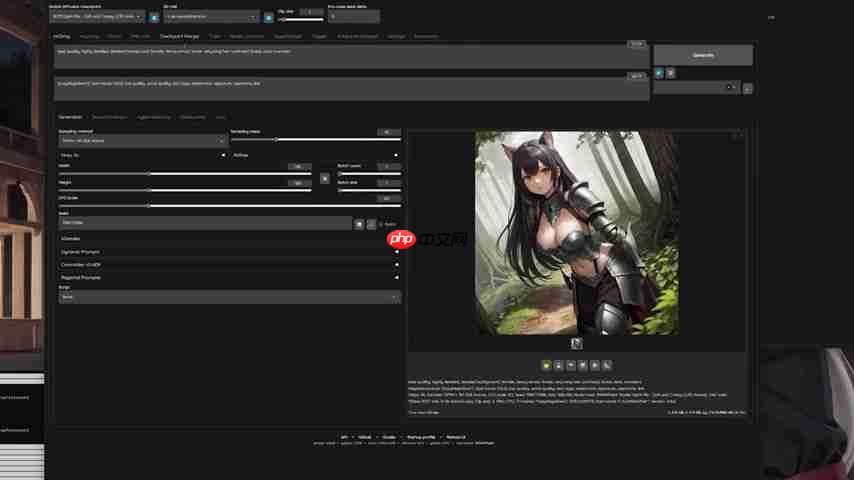Open the Gradio link in the footer
Image resolution: width=854 pixels, height=480 pixels.
[388, 437]
